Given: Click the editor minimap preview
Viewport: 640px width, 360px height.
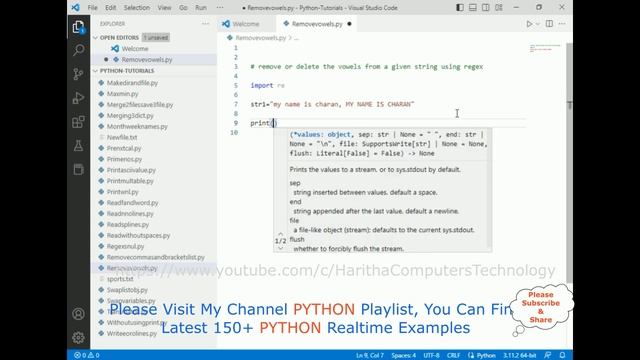Looking at the screenshot, I should point(545,48).
